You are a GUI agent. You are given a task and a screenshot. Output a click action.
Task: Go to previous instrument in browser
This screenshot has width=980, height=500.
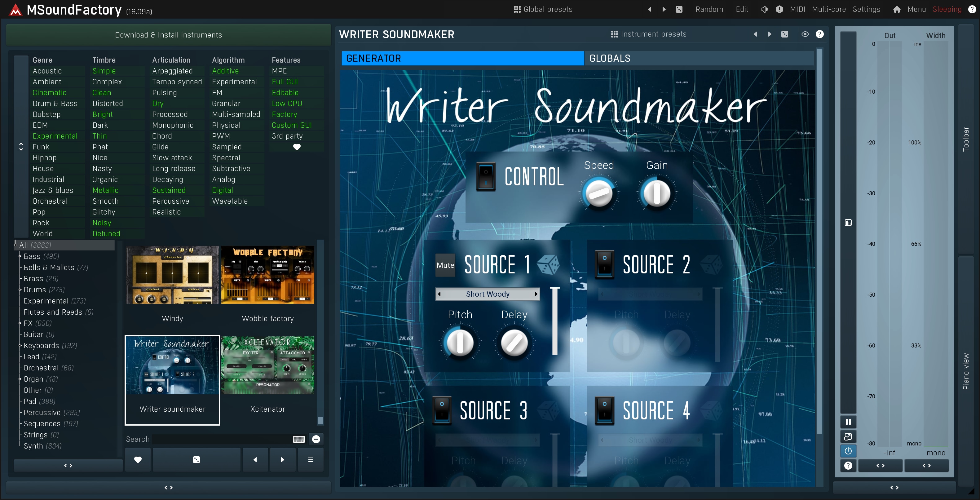255,460
